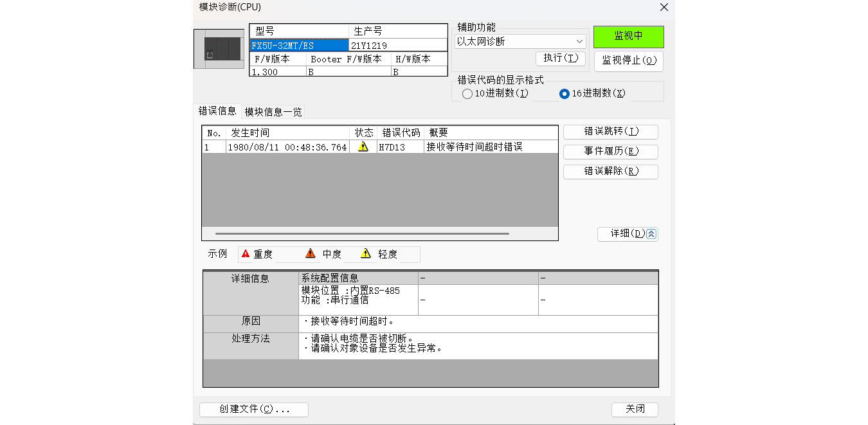Click the orange 中度 severity legend icon
Viewport: 868px width, 425px height.
311,254
